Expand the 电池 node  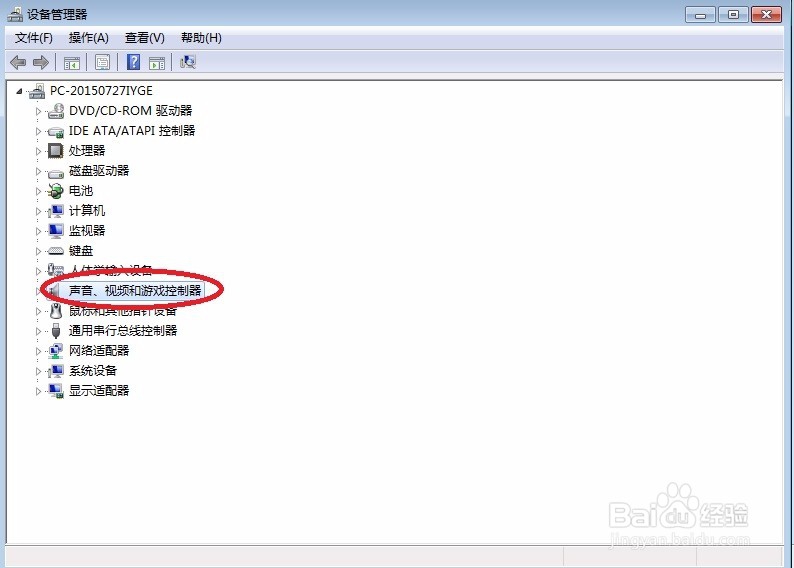coord(38,191)
